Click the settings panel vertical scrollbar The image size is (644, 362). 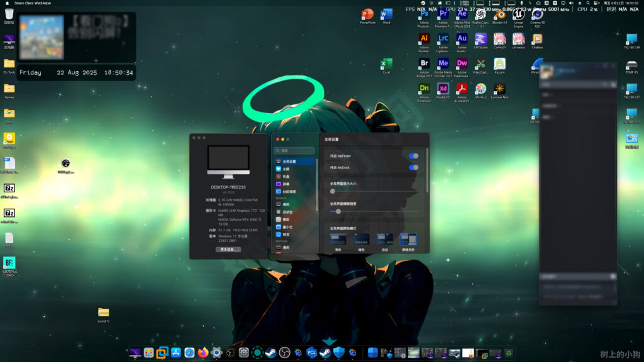pos(427,170)
